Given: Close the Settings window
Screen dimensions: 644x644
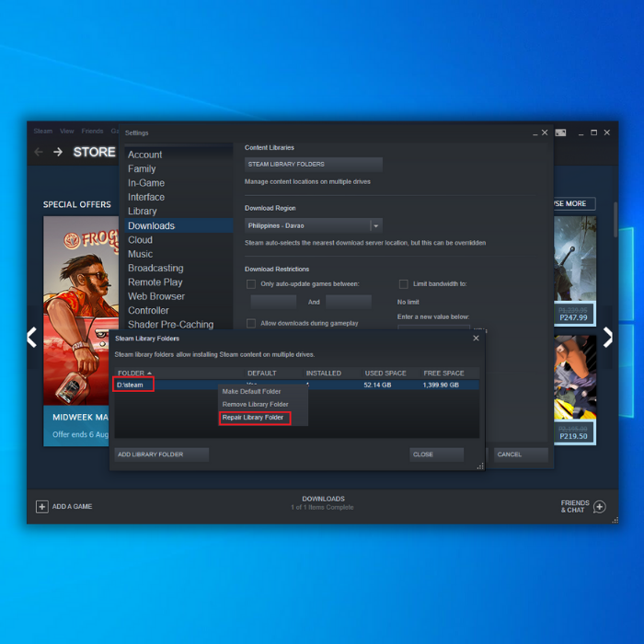Looking at the screenshot, I should (x=545, y=132).
